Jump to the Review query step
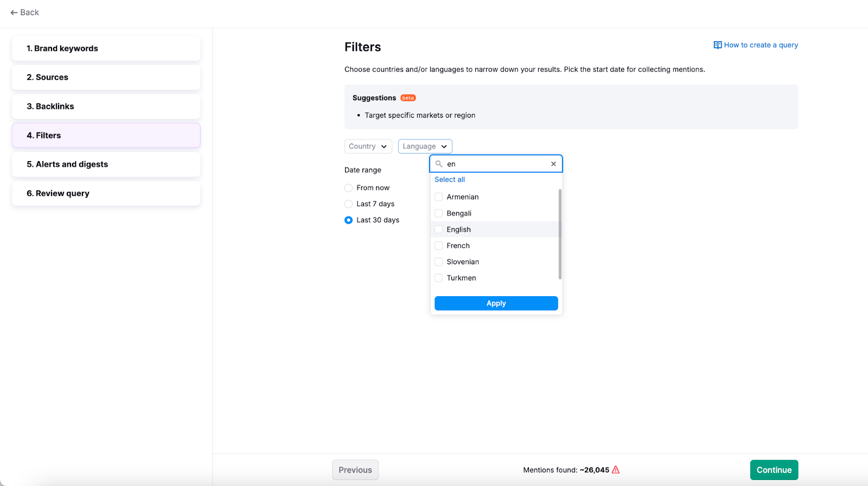Image resolution: width=868 pixels, height=486 pixels. click(x=106, y=194)
